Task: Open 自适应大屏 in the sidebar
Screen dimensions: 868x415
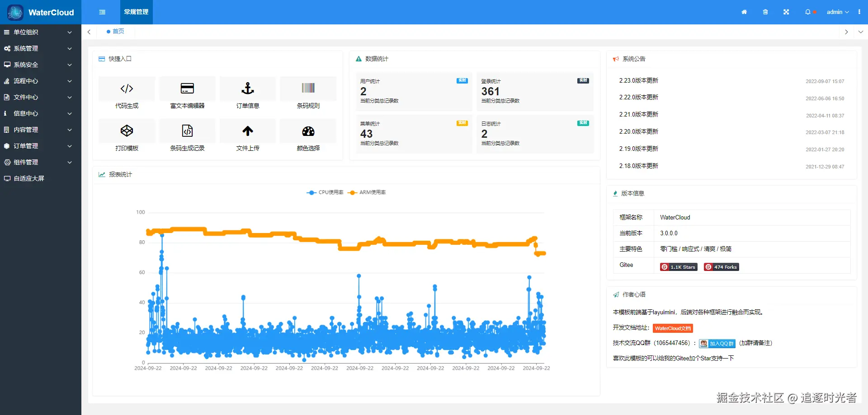Action: [41, 178]
